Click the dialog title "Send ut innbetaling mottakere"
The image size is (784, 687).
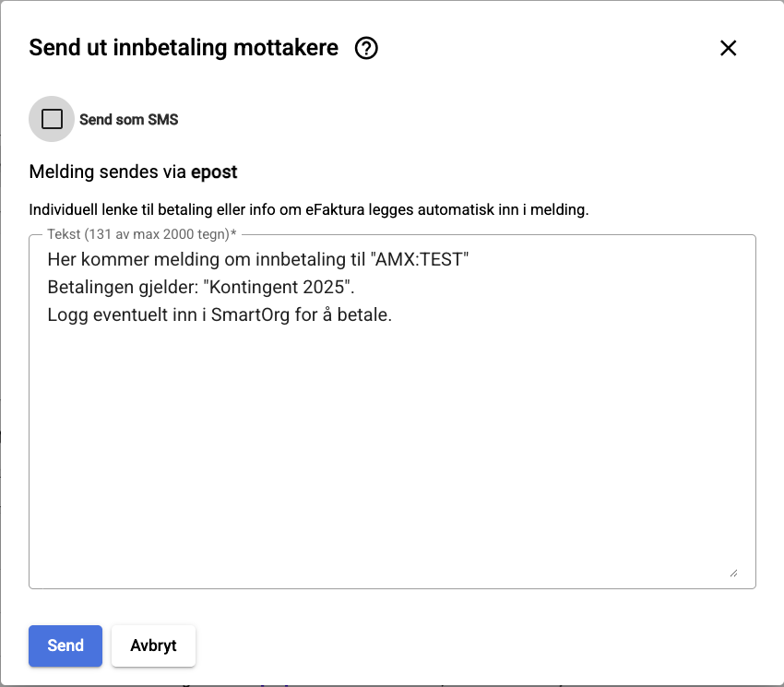coord(184,49)
